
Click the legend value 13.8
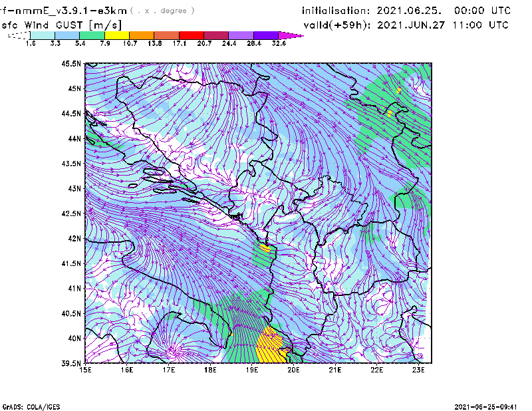point(155,43)
